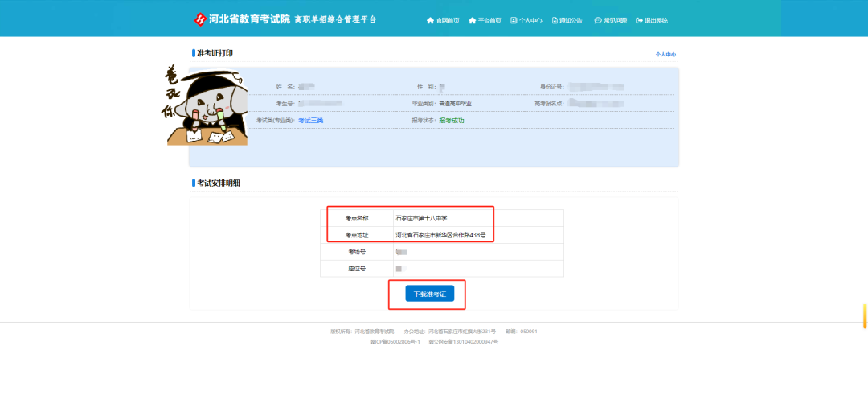
Task: Click the person icon beside 个人中心
Action: (x=514, y=20)
